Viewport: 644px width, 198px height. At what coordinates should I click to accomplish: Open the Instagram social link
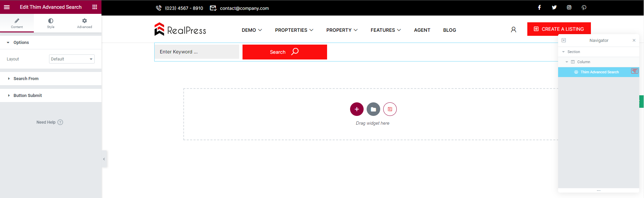pyautogui.click(x=569, y=7)
